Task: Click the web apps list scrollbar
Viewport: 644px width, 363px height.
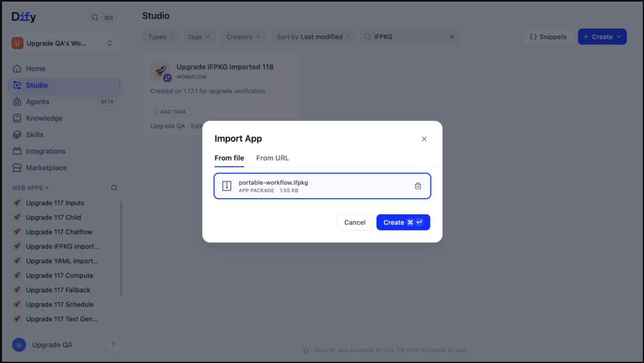Action: pyautogui.click(x=121, y=249)
